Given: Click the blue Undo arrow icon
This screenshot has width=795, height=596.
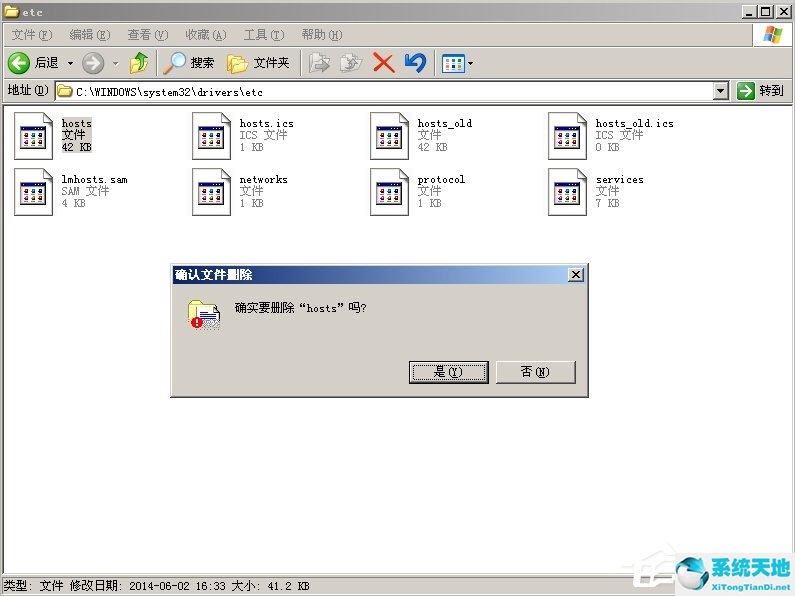Looking at the screenshot, I should tap(415, 63).
